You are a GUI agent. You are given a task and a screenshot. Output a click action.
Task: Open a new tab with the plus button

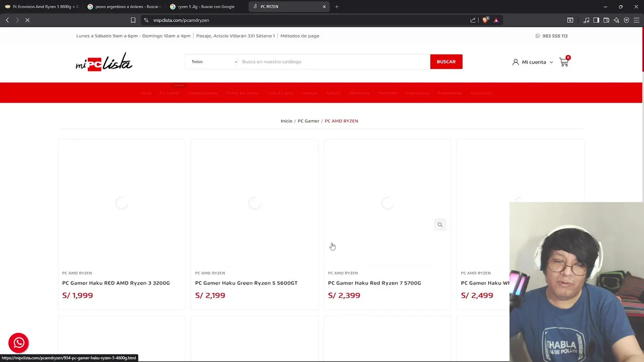click(x=337, y=7)
